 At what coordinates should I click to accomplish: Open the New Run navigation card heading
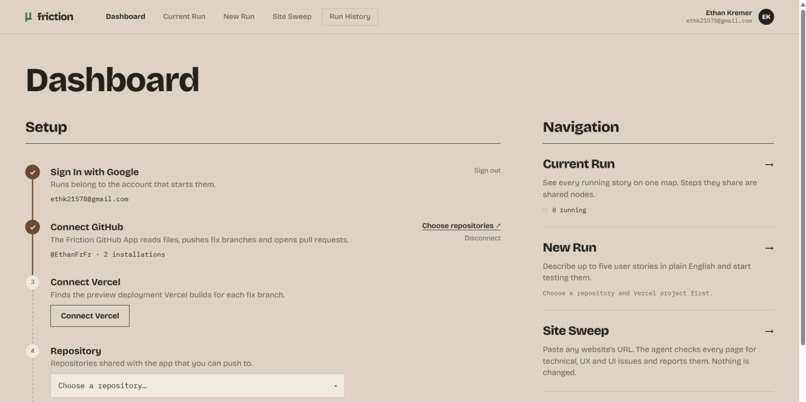570,248
